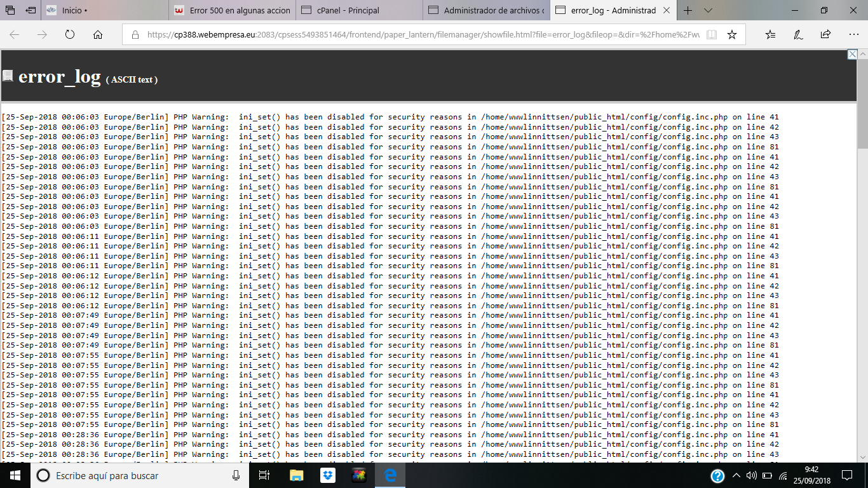Share this page

(825, 35)
